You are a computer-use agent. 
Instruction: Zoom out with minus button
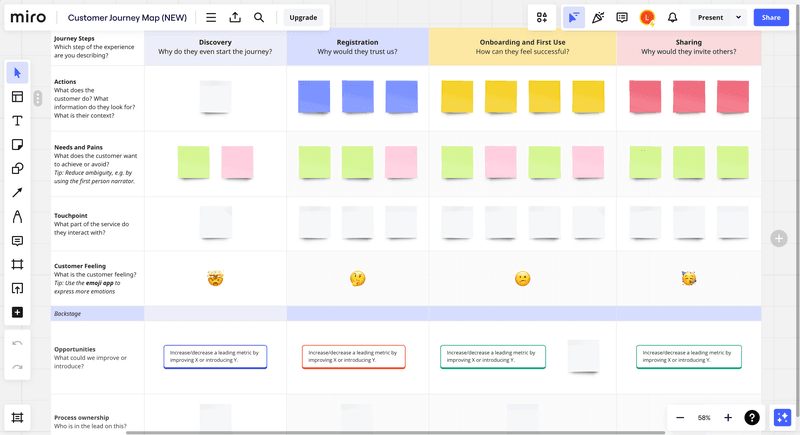[680, 418]
